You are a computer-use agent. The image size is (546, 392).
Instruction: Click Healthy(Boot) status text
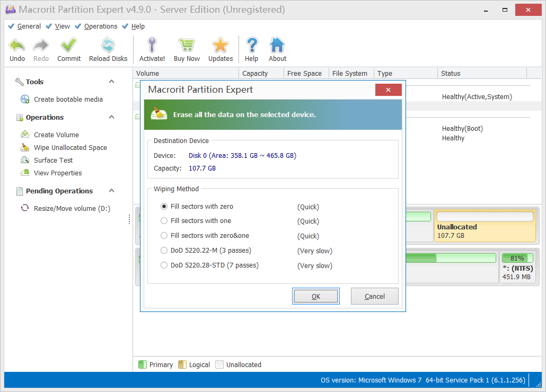tap(462, 128)
